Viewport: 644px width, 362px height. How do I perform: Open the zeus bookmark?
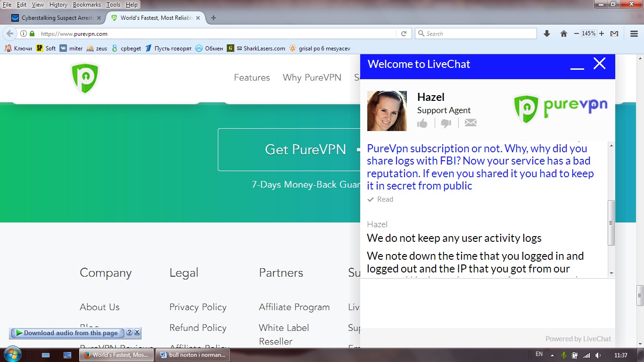pos(97,48)
